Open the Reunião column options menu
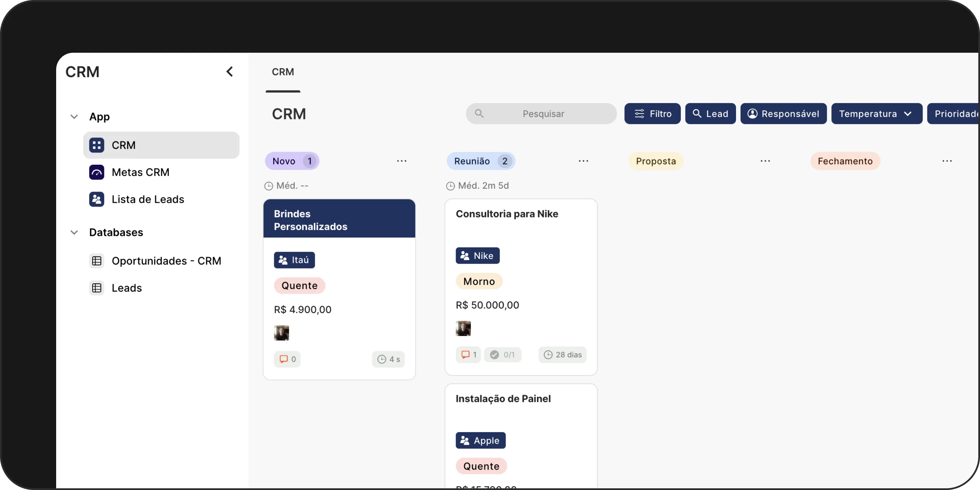Screen dimensions: 980x490 click(x=583, y=161)
